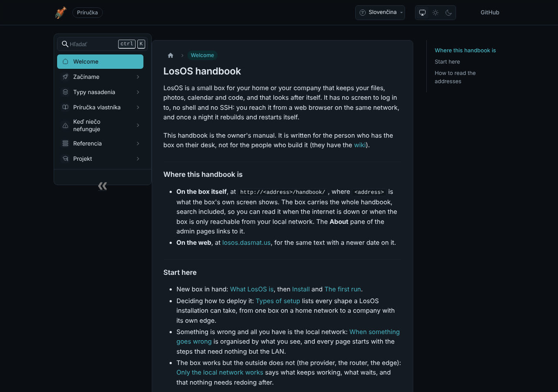Click the graduation cap icon beside Projekt
This screenshot has height=392, width=558.
coord(65,159)
